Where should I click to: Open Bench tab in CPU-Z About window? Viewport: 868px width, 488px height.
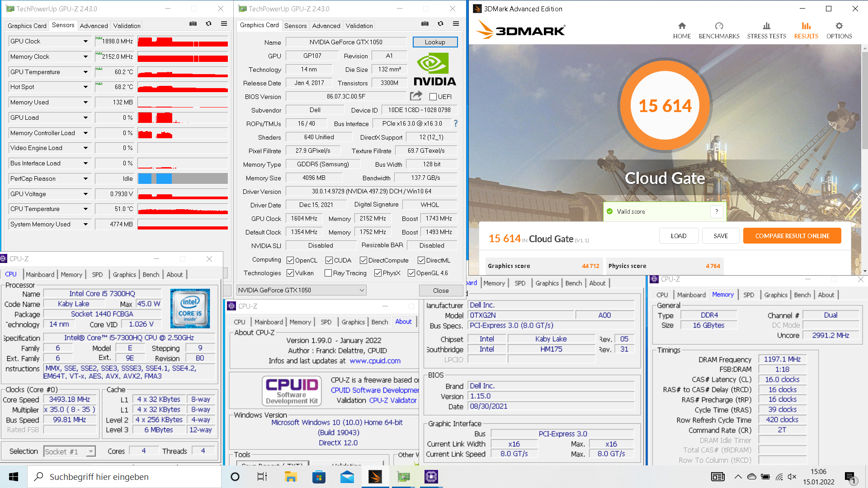point(380,322)
